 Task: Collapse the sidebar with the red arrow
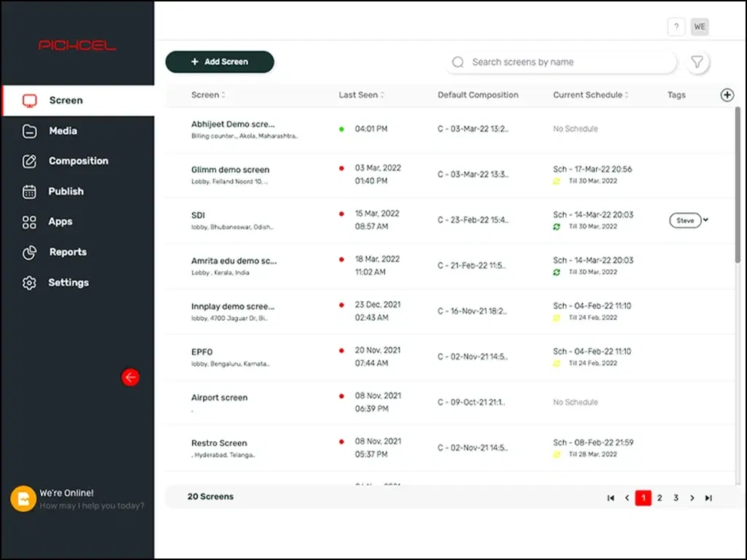click(x=131, y=378)
